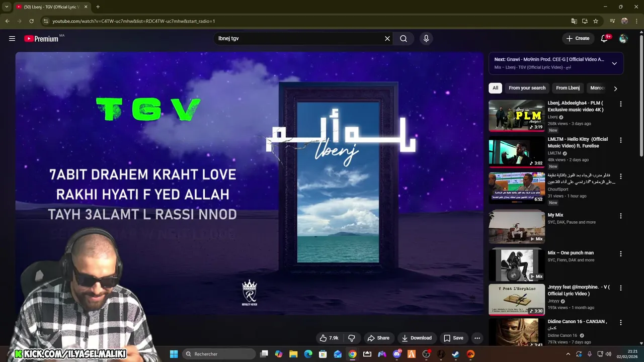This screenshot has width=644, height=362.
Task: Select From Lbenj filter chip
Action: [x=568, y=88]
